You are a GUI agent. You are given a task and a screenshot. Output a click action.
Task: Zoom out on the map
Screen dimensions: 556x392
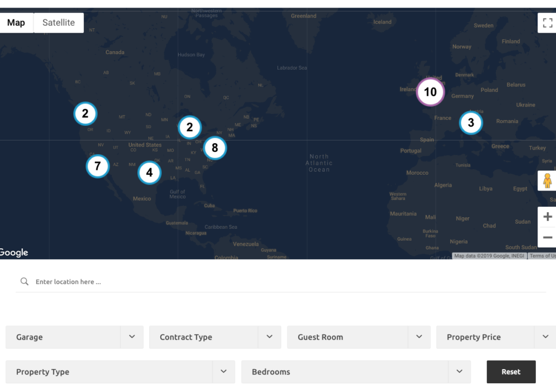pos(547,237)
